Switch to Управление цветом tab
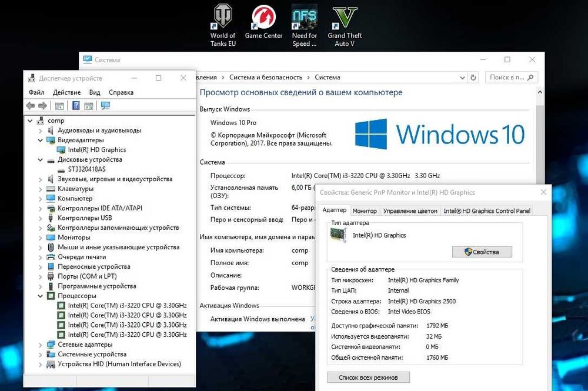This screenshot has height=391, width=588. pos(410,211)
